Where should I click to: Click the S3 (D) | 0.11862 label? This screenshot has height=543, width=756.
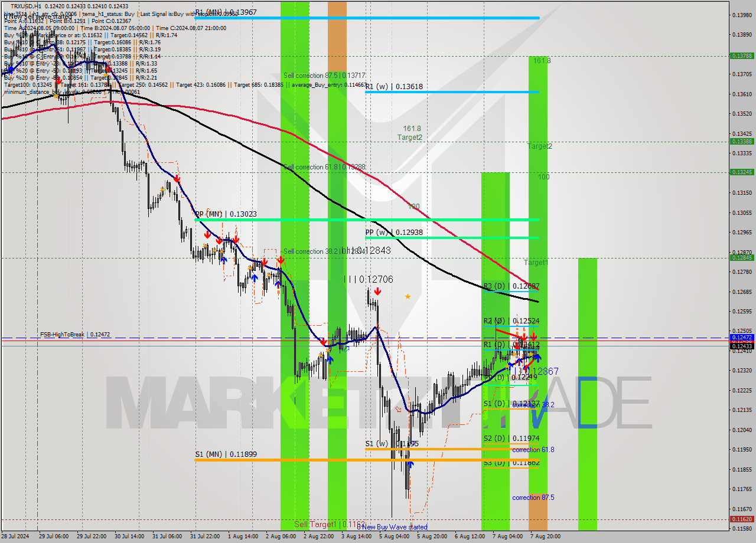[x=511, y=463]
